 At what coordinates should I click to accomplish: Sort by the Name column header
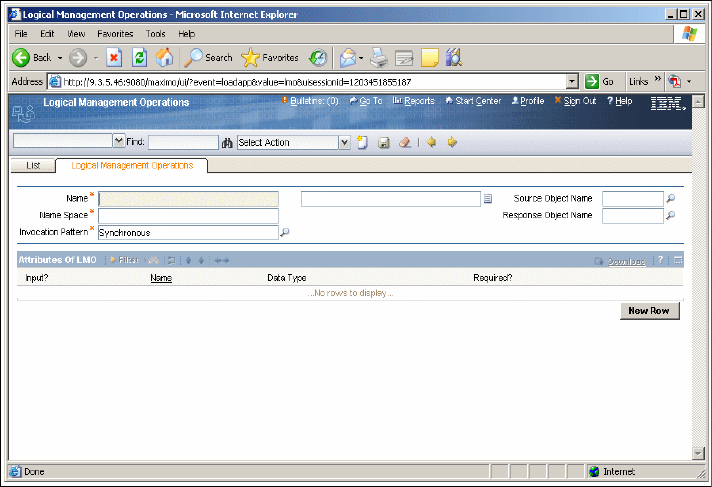pos(161,278)
